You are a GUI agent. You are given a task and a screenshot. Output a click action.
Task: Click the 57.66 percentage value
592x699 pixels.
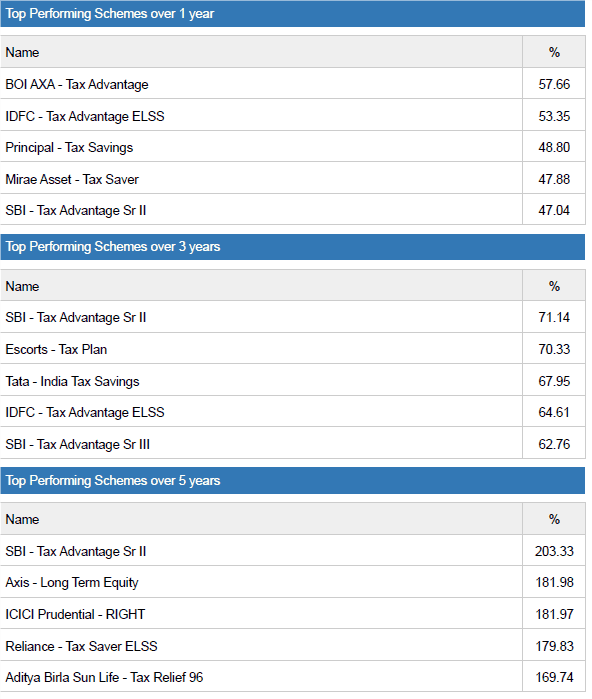(554, 84)
